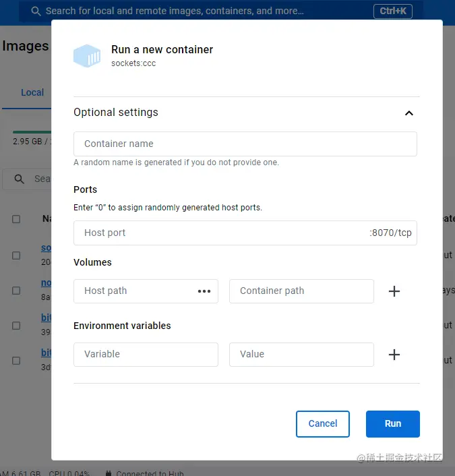The width and height of the screenshot is (455, 476).
Task: Collapse Optional settings with chevron
Action: point(409,113)
